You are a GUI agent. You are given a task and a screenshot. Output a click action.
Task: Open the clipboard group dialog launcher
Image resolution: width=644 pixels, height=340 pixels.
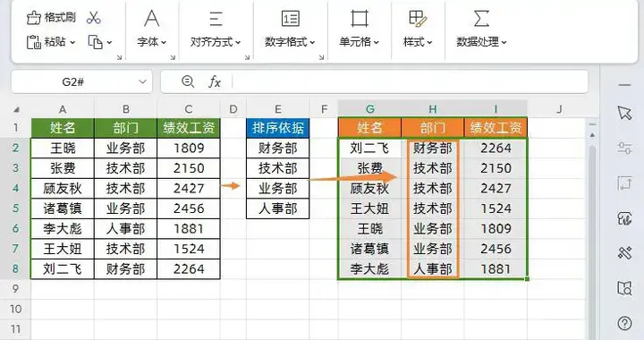pos(119,57)
